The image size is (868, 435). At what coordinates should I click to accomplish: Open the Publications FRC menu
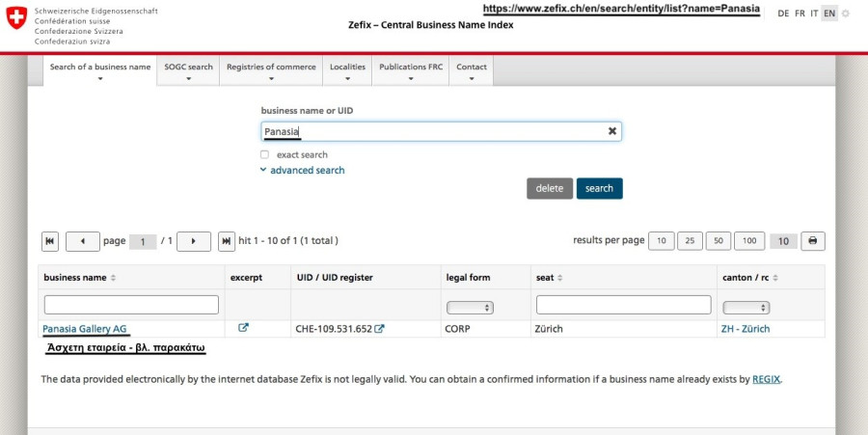pyautogui.click(x=411, y=70)
